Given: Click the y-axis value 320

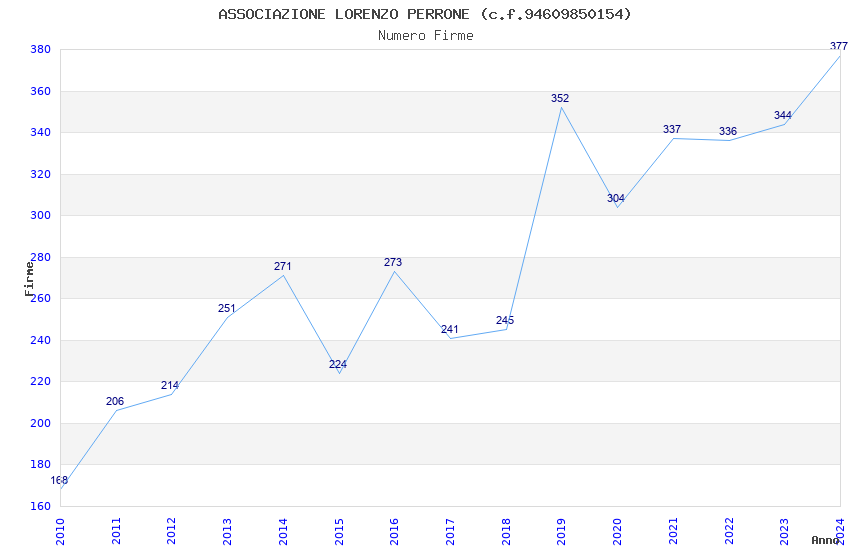Looking at the screenshot, I should [x=40, y=174].
